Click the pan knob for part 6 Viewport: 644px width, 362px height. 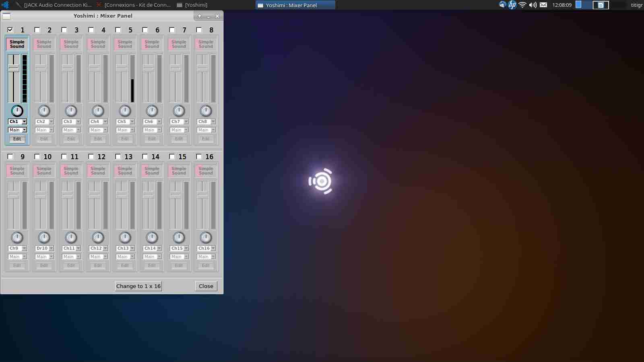tap(152, 111)
